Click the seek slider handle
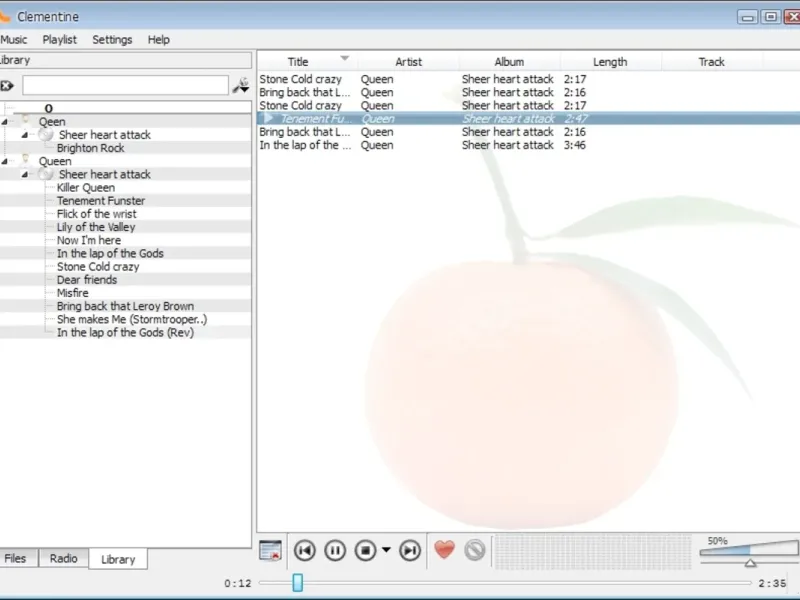The image size is (800, 600). coord(297,583)
